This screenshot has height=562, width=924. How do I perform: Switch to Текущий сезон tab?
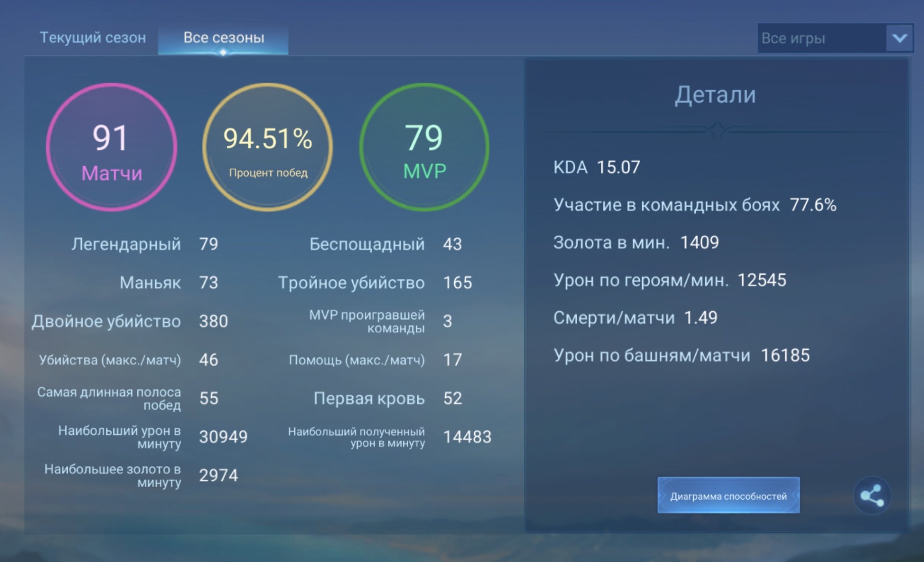[x=93, y=38]
